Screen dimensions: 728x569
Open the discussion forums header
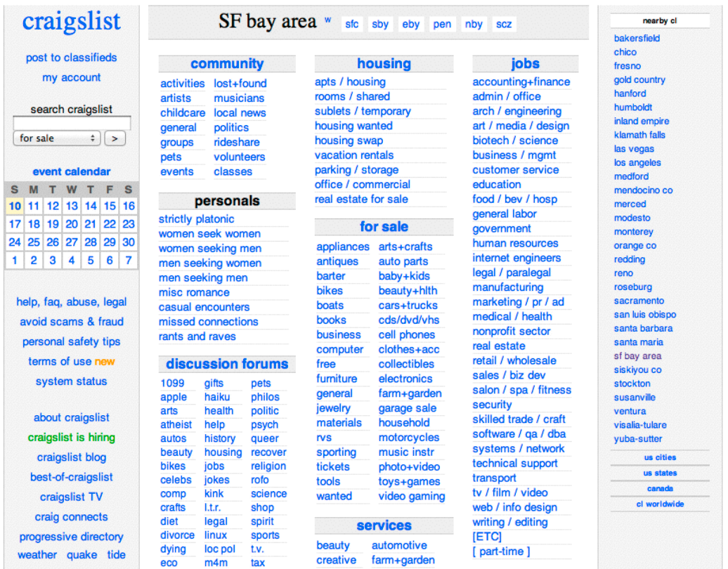[227, 365]
